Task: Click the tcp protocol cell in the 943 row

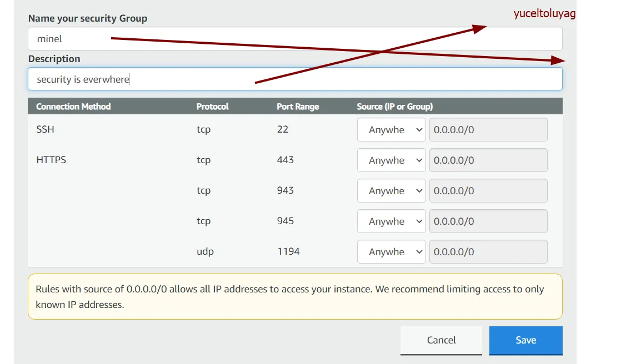Action: [x=203, y=191]
